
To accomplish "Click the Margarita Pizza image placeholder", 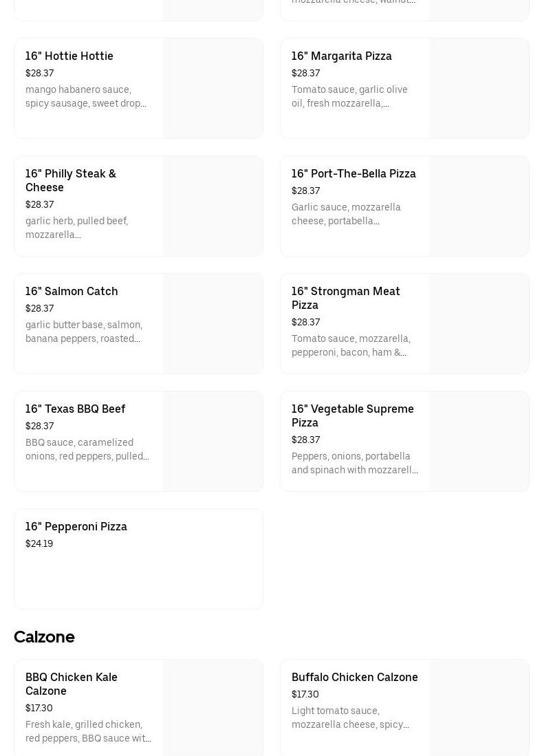I will (479, 89).
